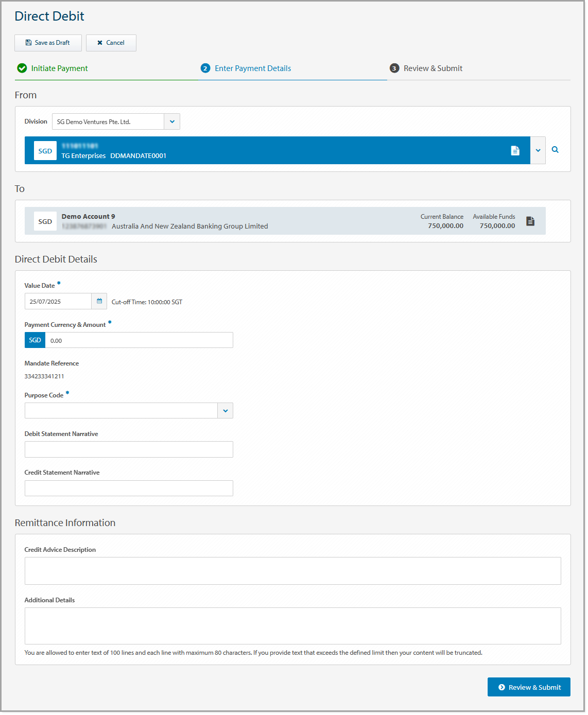Click inside the Credit Advice Description field

pyautogui.click(x=292, y=570)
